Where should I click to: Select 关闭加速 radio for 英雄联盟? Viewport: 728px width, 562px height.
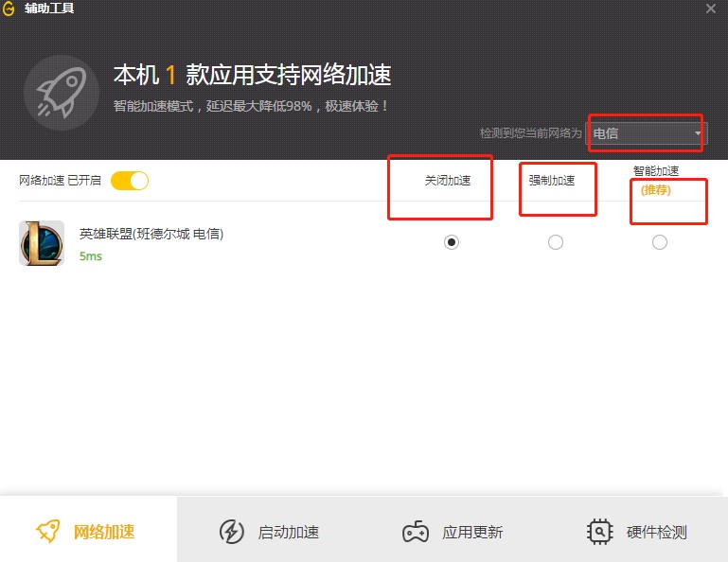[452, 242]
